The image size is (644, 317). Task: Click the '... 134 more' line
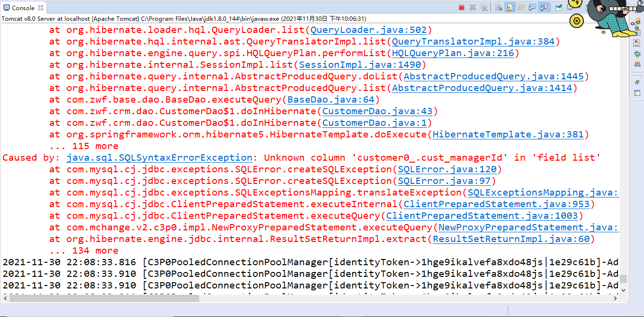pyautogui.click(x=84, y=251)
